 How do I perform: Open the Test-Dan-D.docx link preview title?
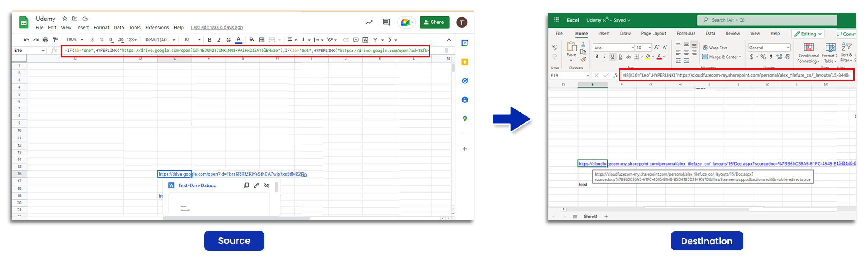197,185
